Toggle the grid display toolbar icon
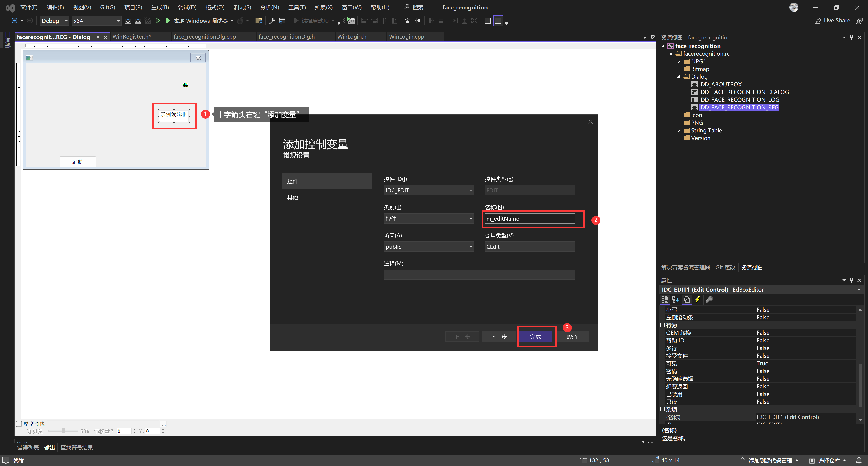Image resolution: width=868 pixels, height=466 pixels. tap(488, 21)
